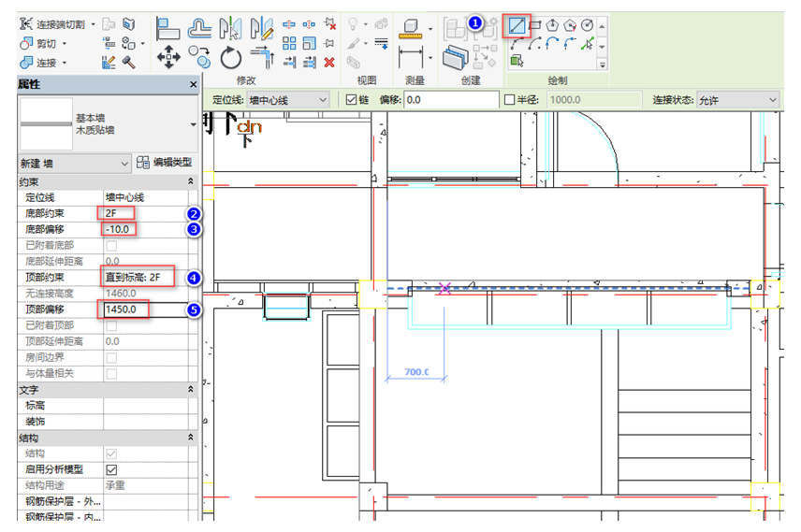Open the 新建 墙 type filter dropdown
Viewport: 801px width, 532px height.
[x=75, y=163]
